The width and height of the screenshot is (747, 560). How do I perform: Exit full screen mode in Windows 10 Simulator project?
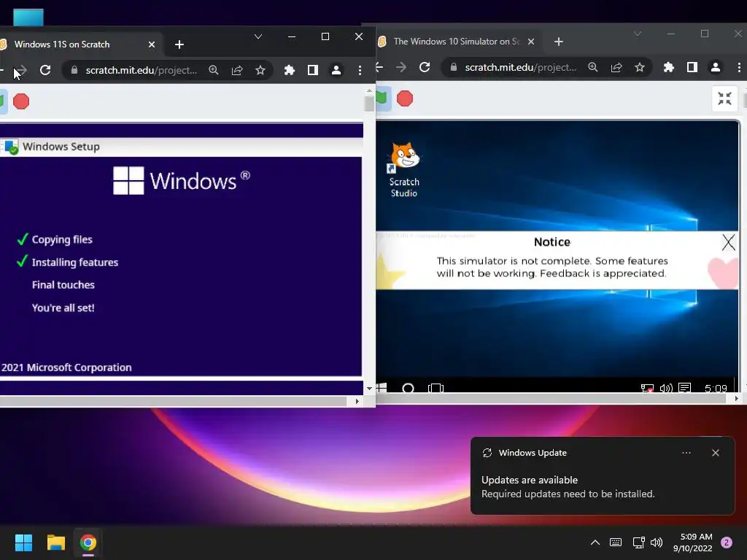coord(724,98)
